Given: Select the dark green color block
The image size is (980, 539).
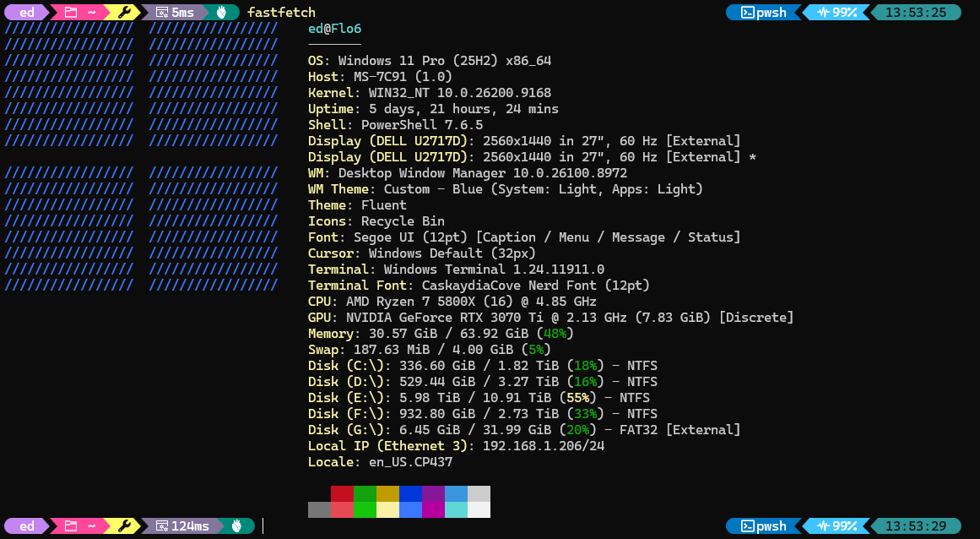Looking at the screenshot, I should tap(365, 494).
